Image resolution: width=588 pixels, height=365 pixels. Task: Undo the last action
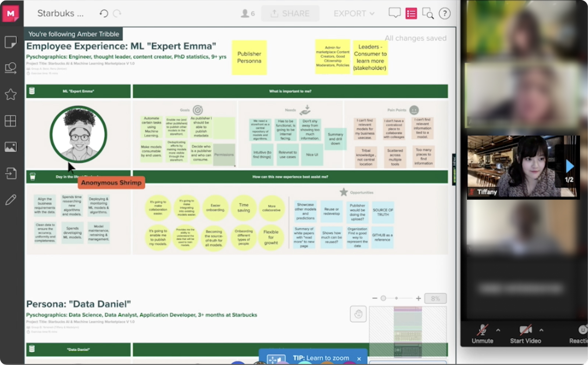104,14
